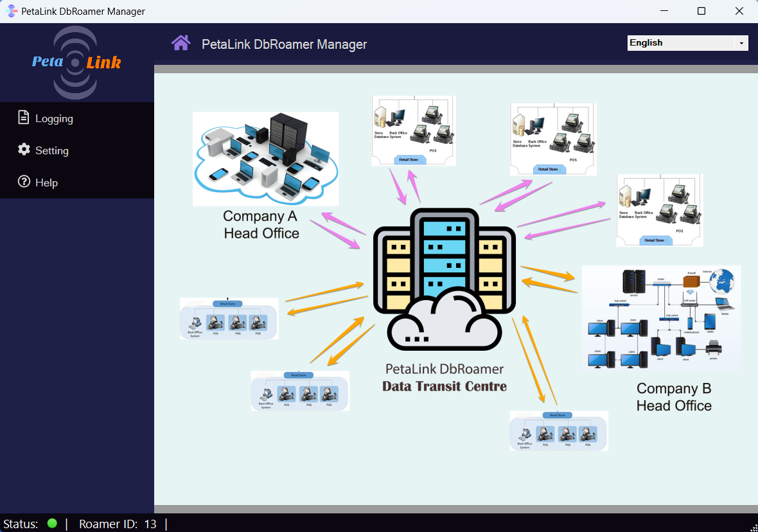
Task: Click the Help question mark icon
Action: tap(24, 182)
